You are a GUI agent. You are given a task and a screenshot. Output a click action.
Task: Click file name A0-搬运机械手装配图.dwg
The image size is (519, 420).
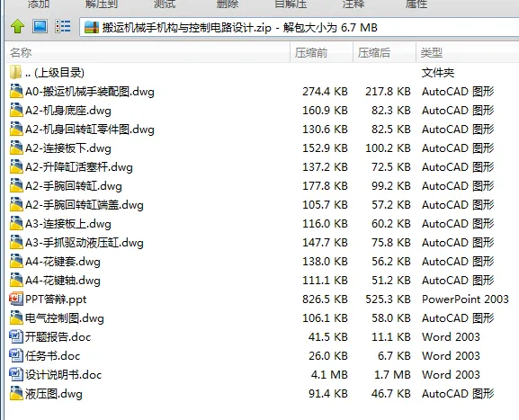pos(90,92)
